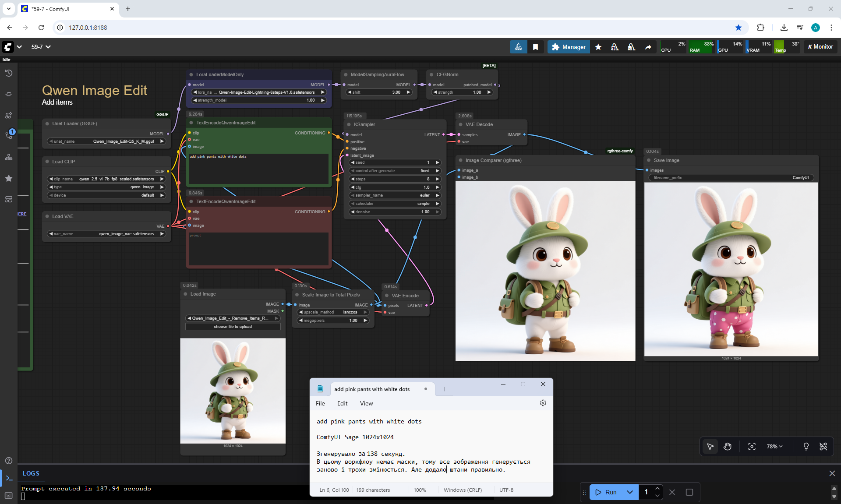Click the fit view icon

coord(752,446)
